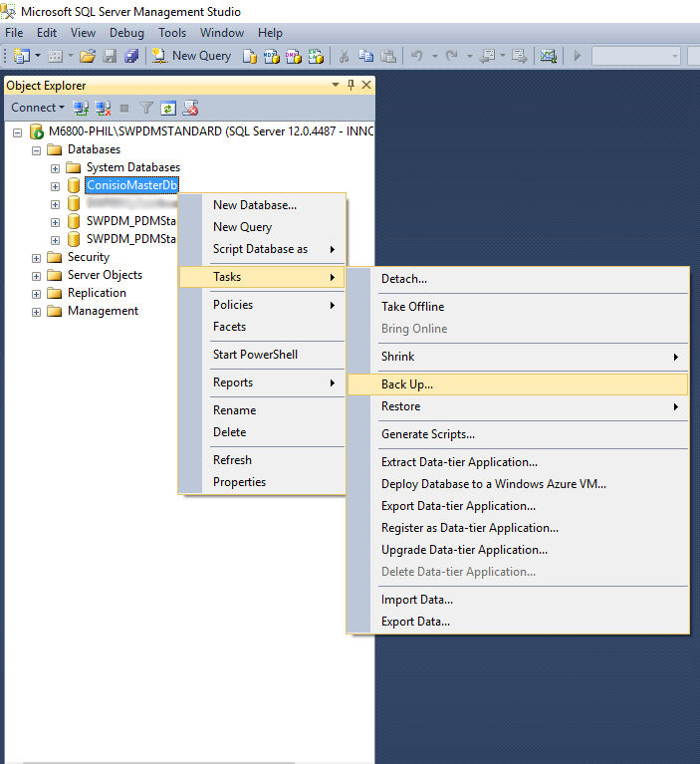700x764 pixels.
Task: Click the Database Engine Query icon
Action: pos(250,56)
